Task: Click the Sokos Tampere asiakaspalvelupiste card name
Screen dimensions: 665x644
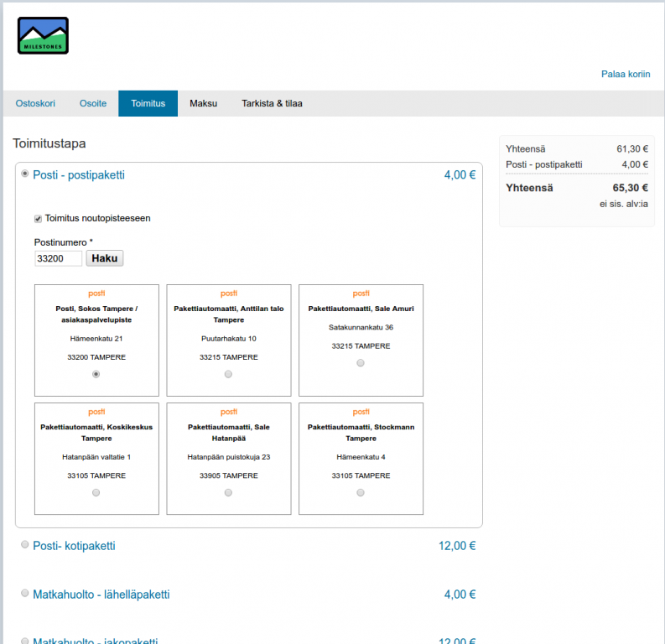Action: click(96, 314)
